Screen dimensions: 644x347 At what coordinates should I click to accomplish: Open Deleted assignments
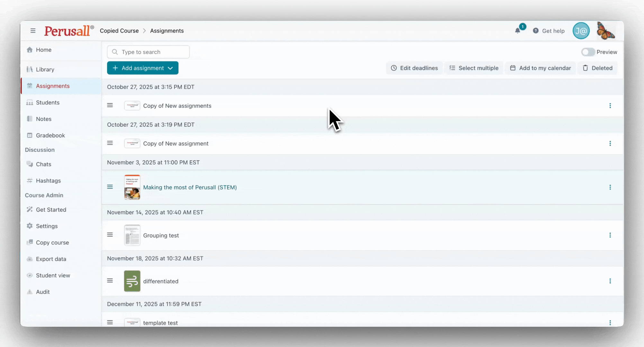pyautogui.click(x=598, y=68)
